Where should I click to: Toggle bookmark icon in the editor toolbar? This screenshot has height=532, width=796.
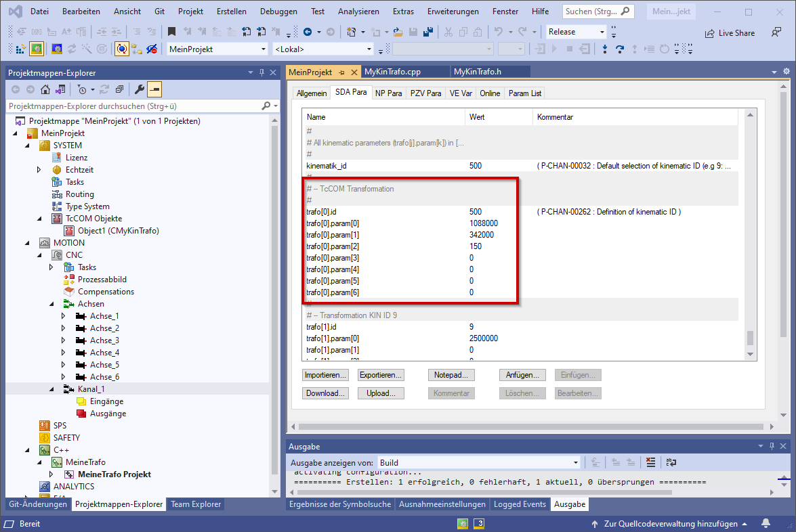click(x=171, y=32)
